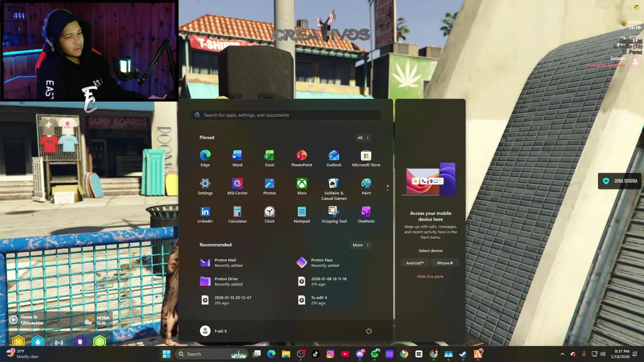Click the Hide this pane link

coord(430,277)
